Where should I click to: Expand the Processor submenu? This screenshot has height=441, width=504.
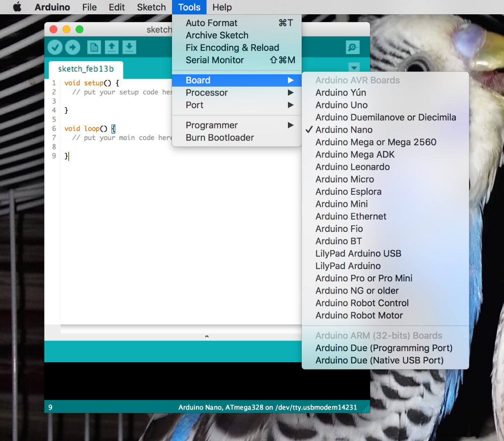(206, 93)
